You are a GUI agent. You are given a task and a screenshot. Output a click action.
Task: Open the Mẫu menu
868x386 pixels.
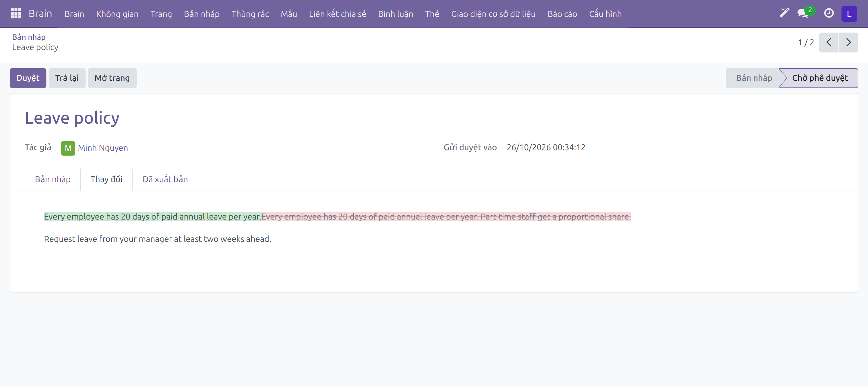pyautogui.click(x=289, y=14)
